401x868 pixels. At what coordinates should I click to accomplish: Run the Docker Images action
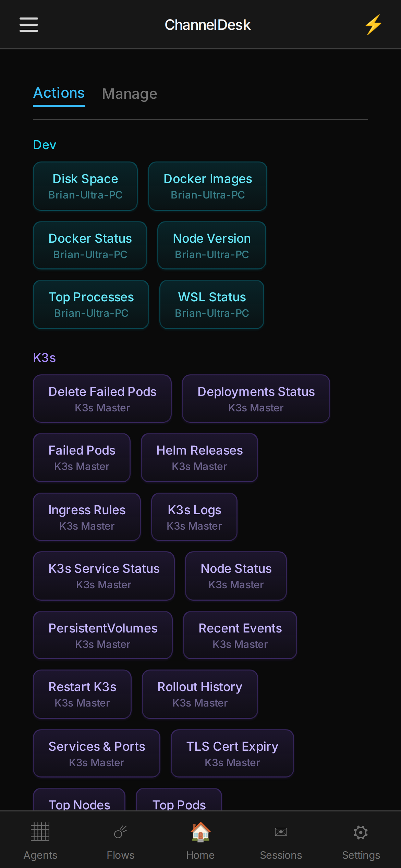coord(208,186)
